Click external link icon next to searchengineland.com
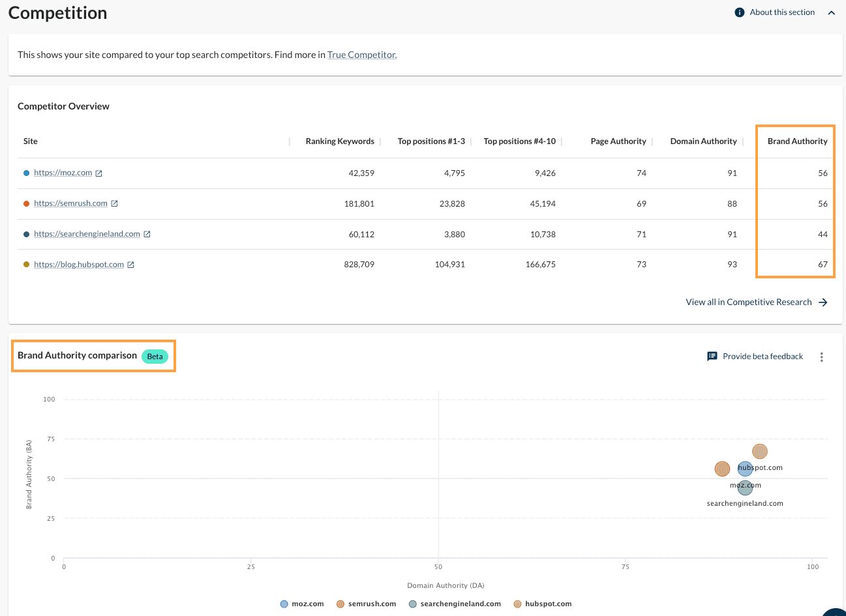846x616 pixels. [x=147, y=234]
